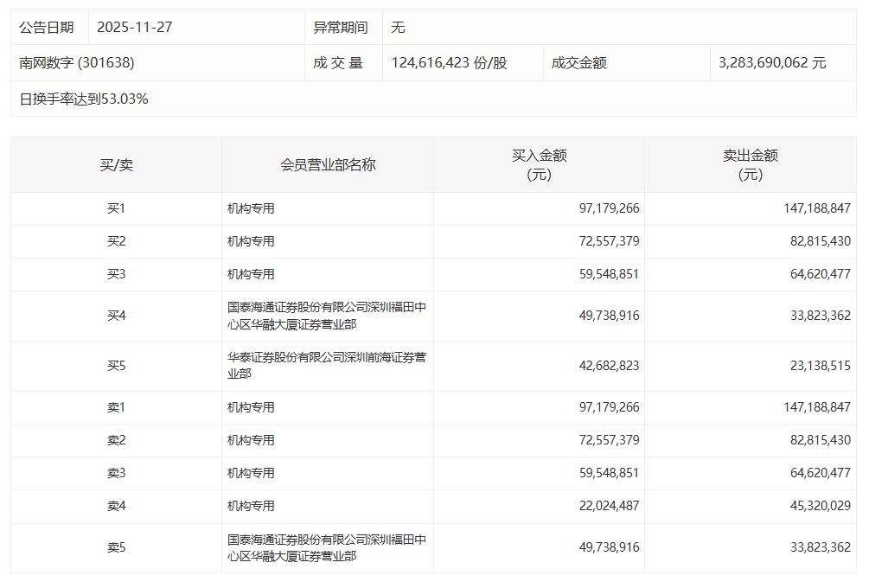Open the 南网数字 (301638) stock name

coord(77,63)
